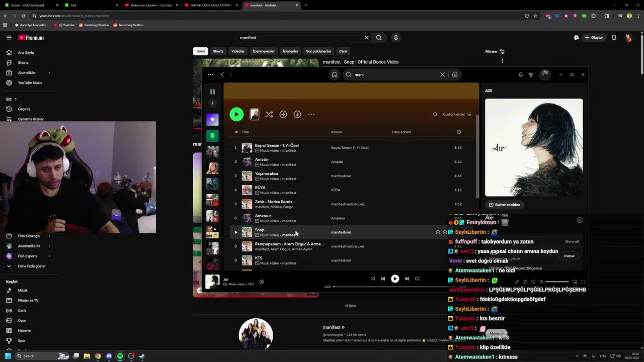
Task: Toggle repeat in the player bar
Action: tap(417, 279)
